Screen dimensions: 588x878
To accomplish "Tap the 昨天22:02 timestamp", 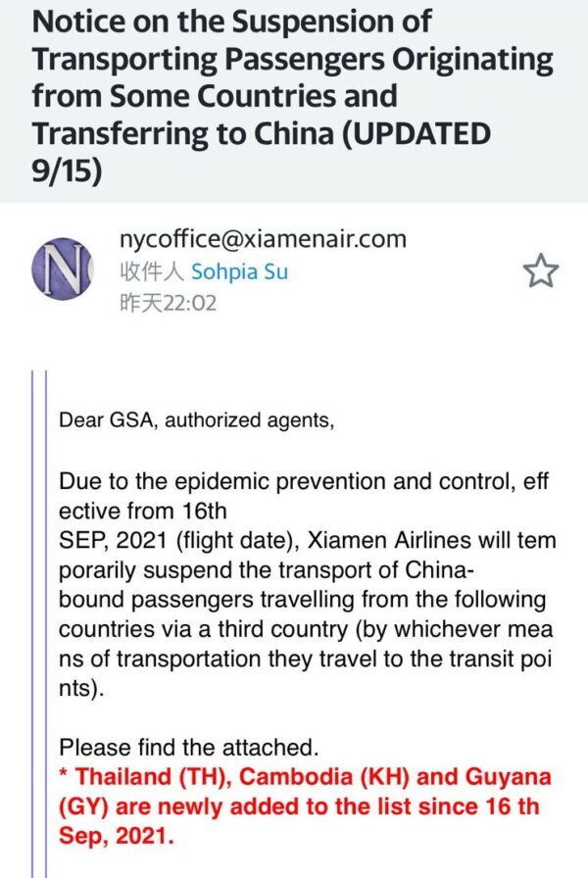I will point(167,303).
